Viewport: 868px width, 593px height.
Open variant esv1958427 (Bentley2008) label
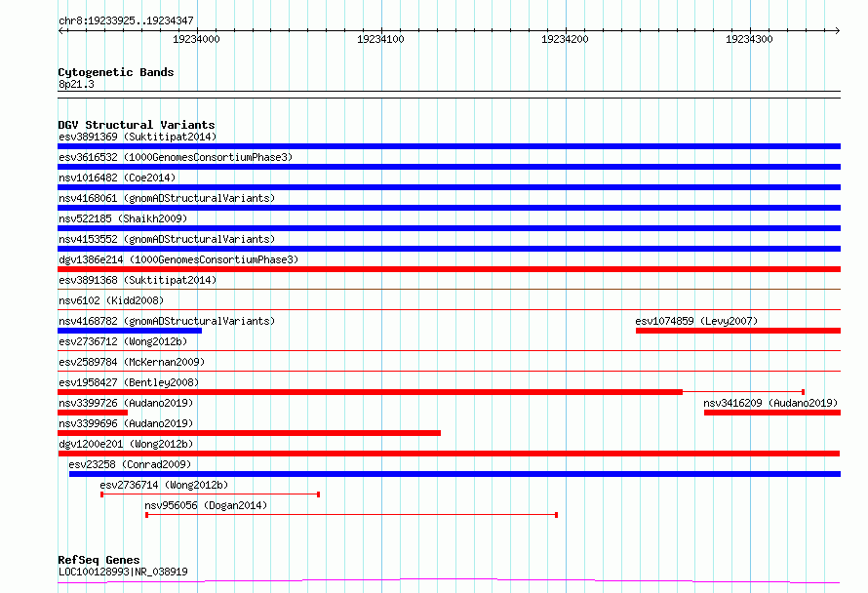pos(129,382)
